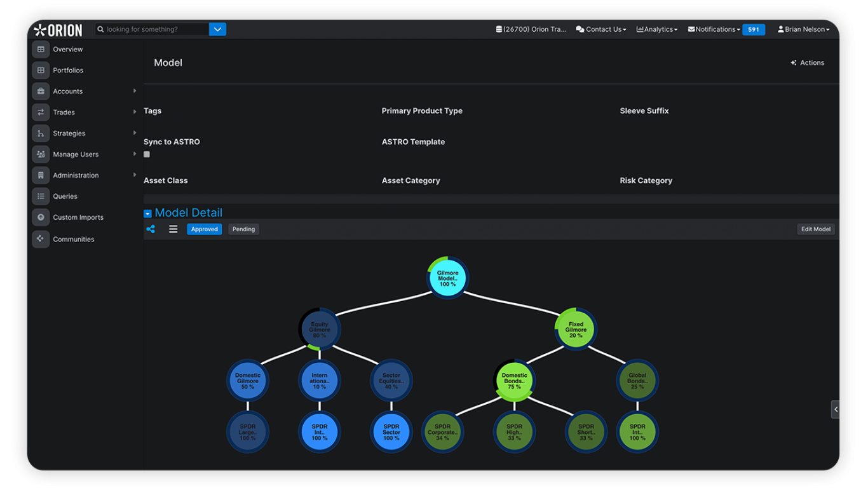Click the Trades arrows icon

(x=41, y=112)
